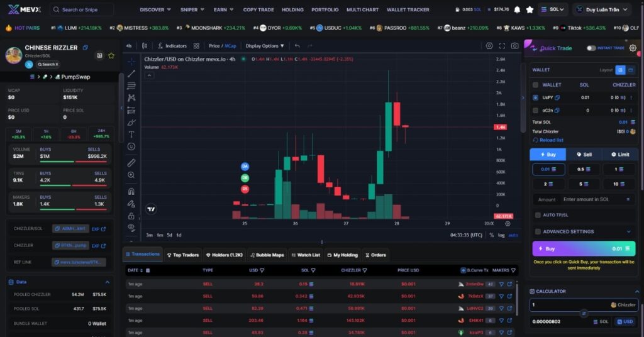Open favorites star in top bar

pos(530,9)
